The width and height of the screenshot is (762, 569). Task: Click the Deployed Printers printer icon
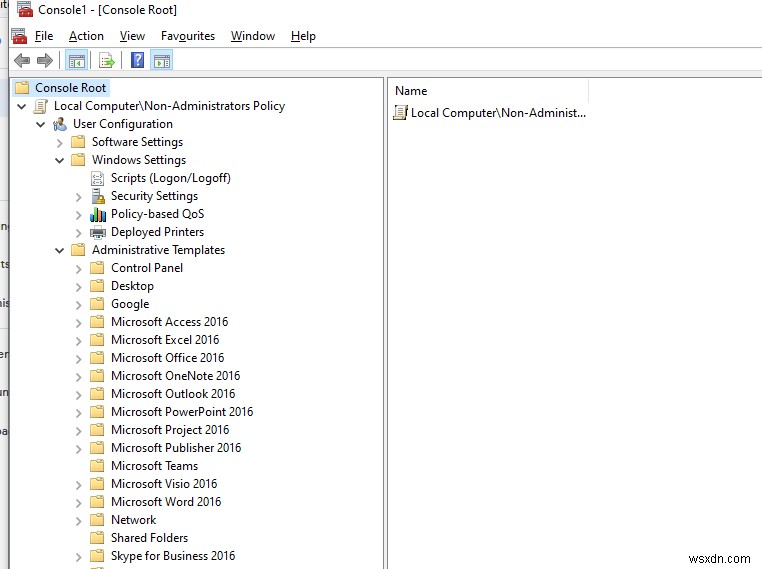(x=98, y=232)
